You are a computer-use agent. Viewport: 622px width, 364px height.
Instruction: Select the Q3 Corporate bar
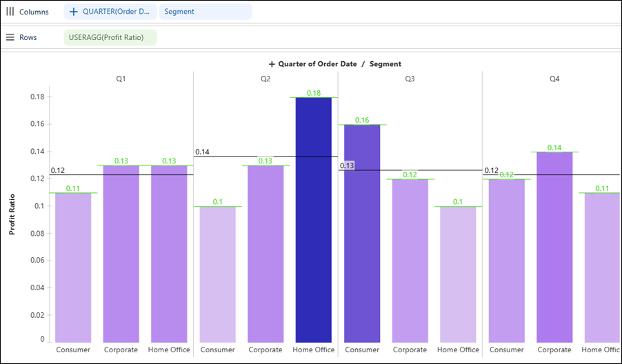click(410, 261)
